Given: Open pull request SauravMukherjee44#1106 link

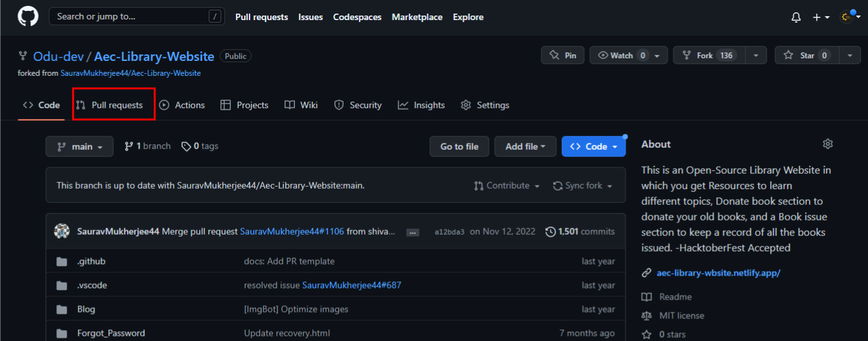Looking at the screenshot, I should coord(292,231).
